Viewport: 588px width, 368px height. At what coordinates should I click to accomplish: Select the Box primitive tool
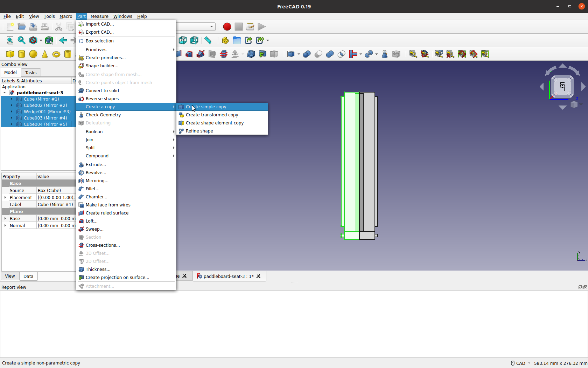pos(10,54)
